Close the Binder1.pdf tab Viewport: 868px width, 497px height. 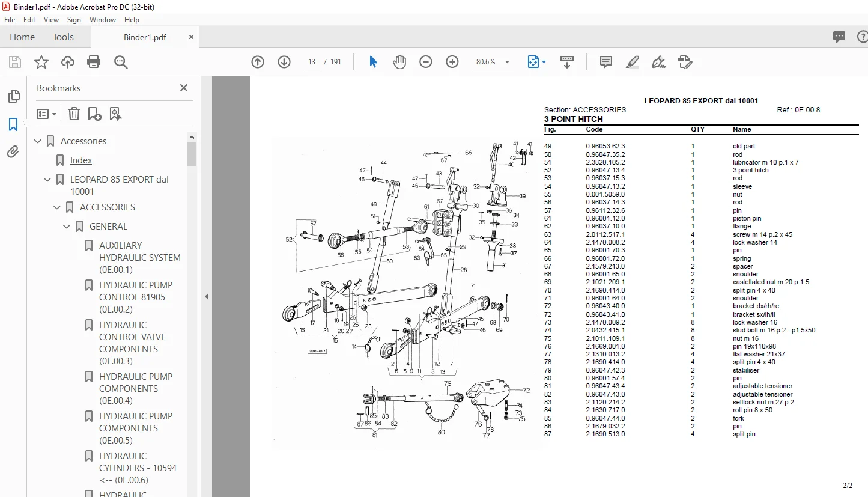pos(191,37)
